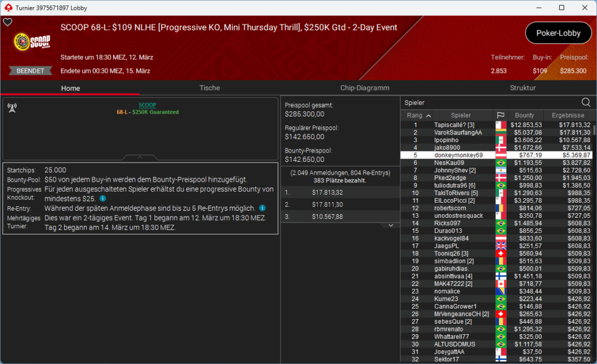This screenshot has width=597, height=364.
Task: Click the player search magnifier icon
Action: click(x=586, y=103)
